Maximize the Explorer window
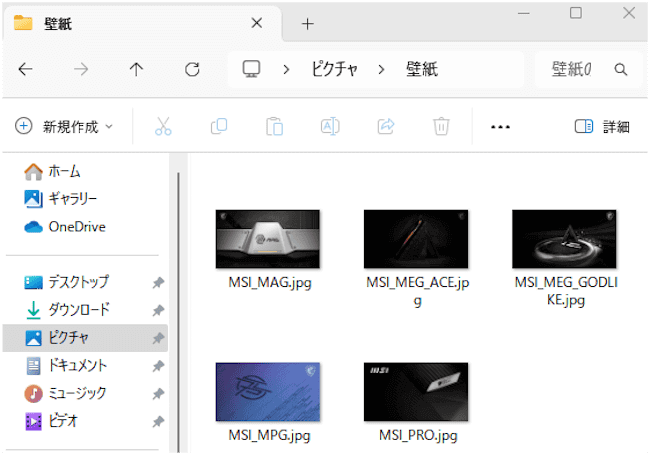Image resolution: width=650 pixels, height=455 pixels. click(x=576, y=13)
